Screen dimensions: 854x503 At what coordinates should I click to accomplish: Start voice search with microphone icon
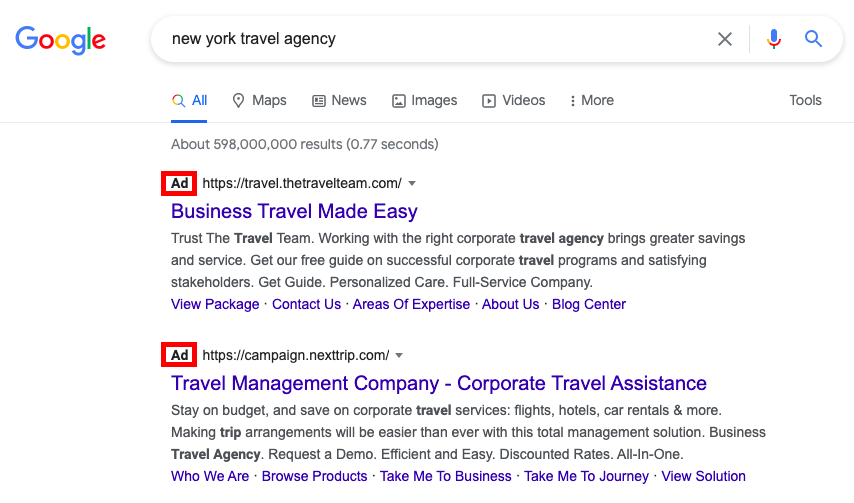pyautogui.click(x=773, y=39)
